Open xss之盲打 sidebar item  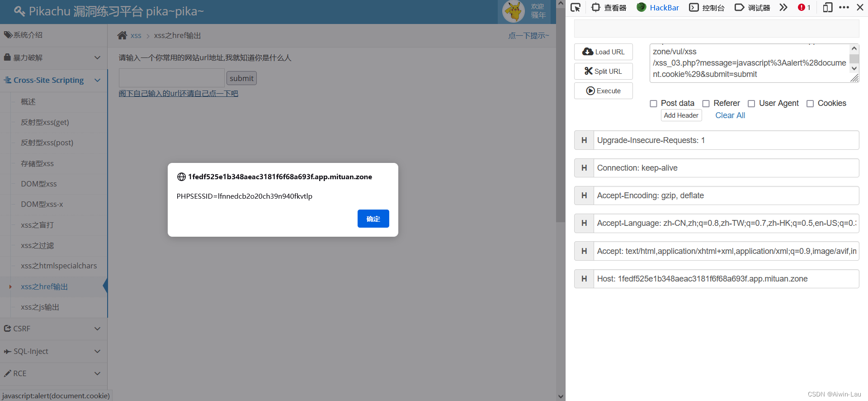point(37,225)
